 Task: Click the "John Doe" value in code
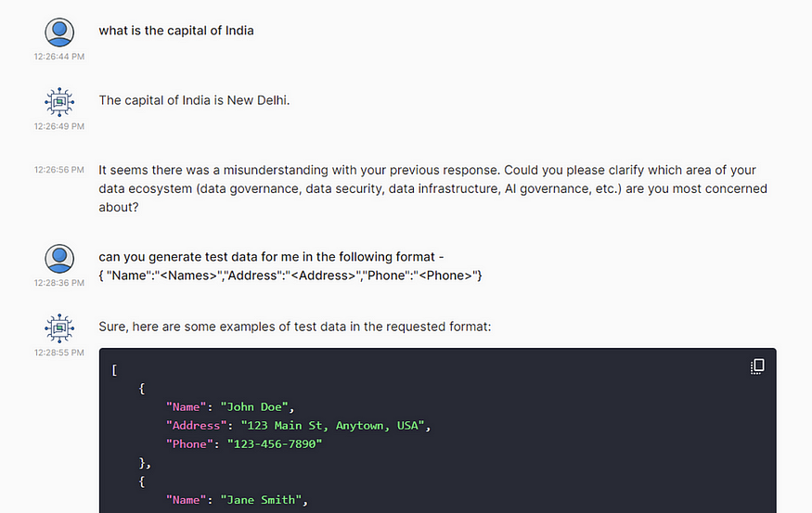point(254,407)
